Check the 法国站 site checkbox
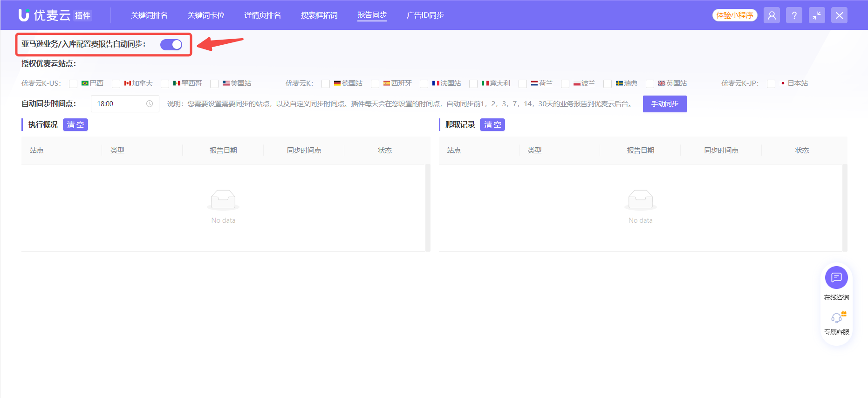868x398 pixels. click(x=424, y=84)
